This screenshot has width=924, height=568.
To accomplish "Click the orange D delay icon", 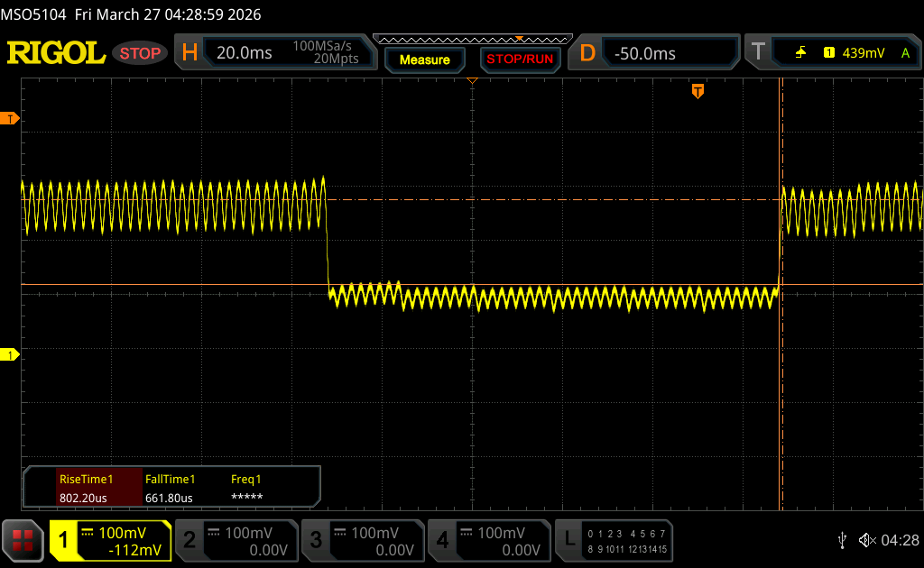I will [x=587, y=53].
